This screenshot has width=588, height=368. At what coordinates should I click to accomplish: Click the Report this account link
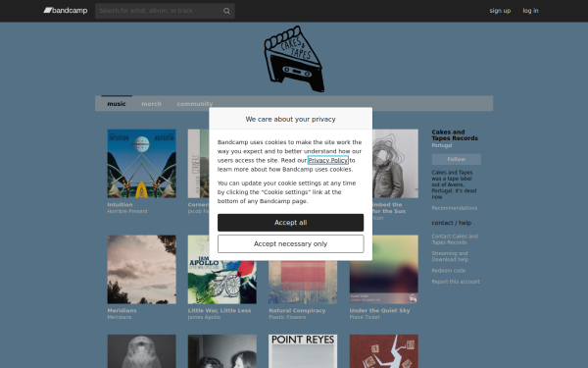456,282
